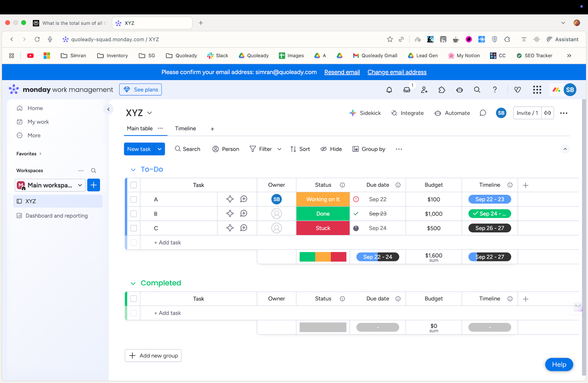Click the status distribution bar in the summary row

click(x=323, y=257)
